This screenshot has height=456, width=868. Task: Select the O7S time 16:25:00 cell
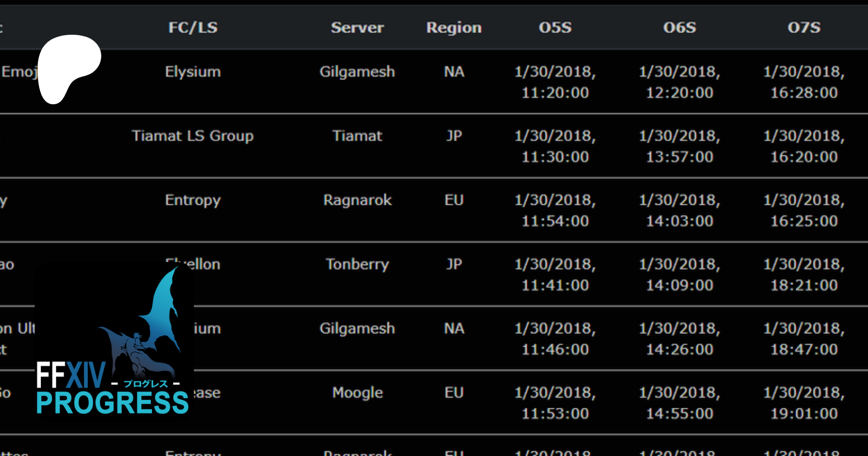click(804, 210)
